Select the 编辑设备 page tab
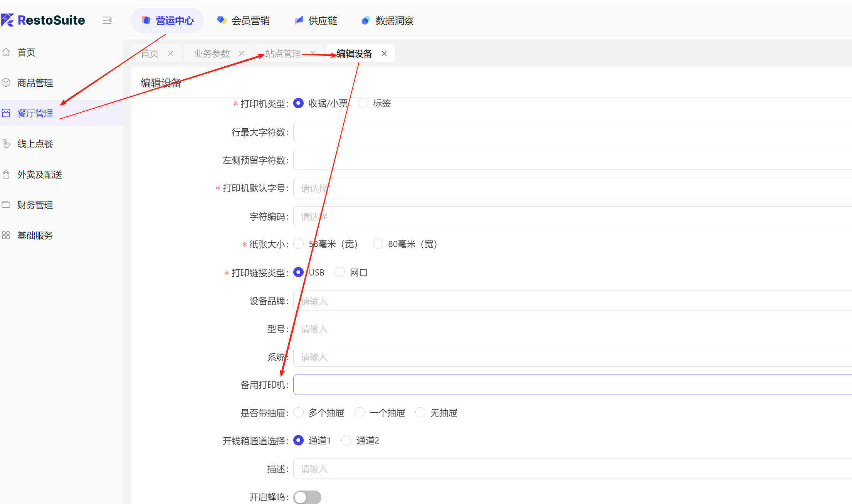 (x=354, y=54)
